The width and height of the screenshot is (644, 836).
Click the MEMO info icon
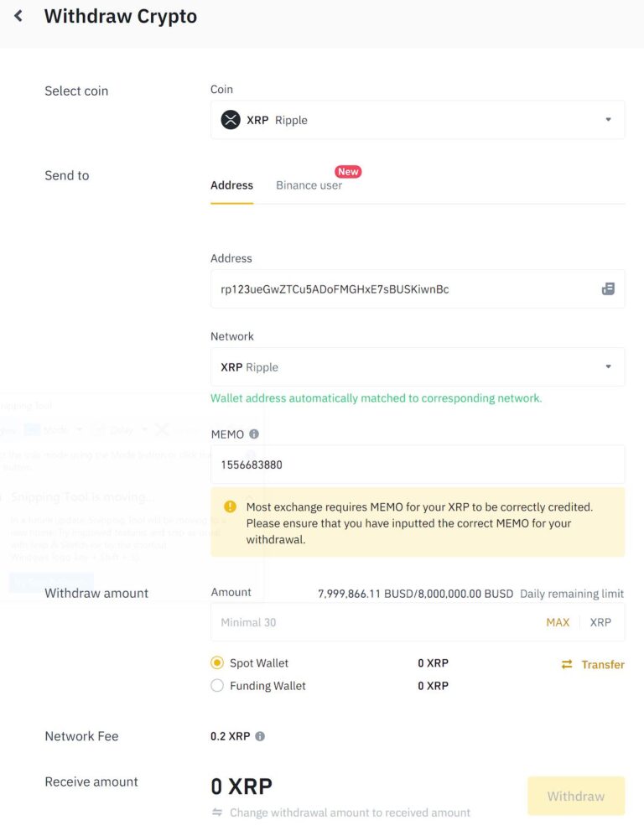tap(254, 434)
